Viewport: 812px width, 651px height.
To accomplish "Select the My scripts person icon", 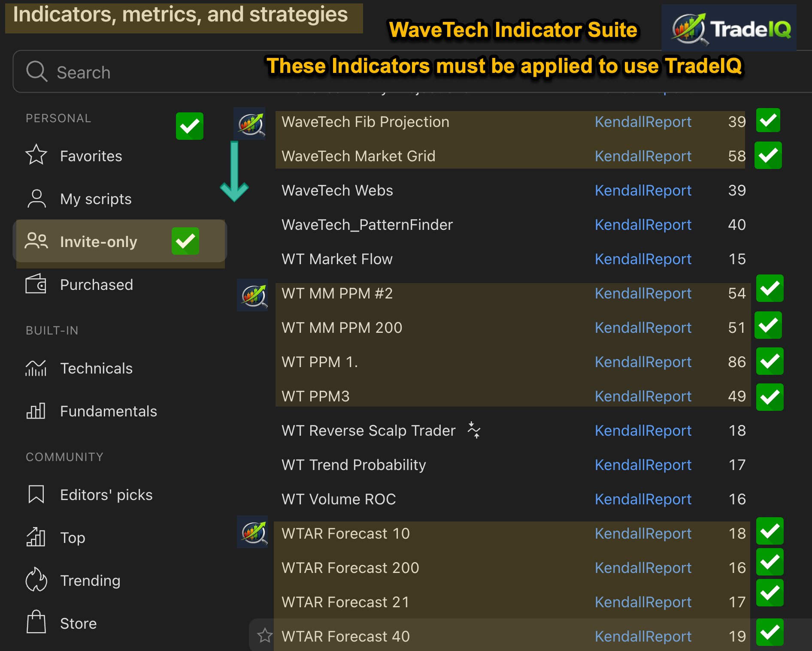I will [x=36, y=199].
